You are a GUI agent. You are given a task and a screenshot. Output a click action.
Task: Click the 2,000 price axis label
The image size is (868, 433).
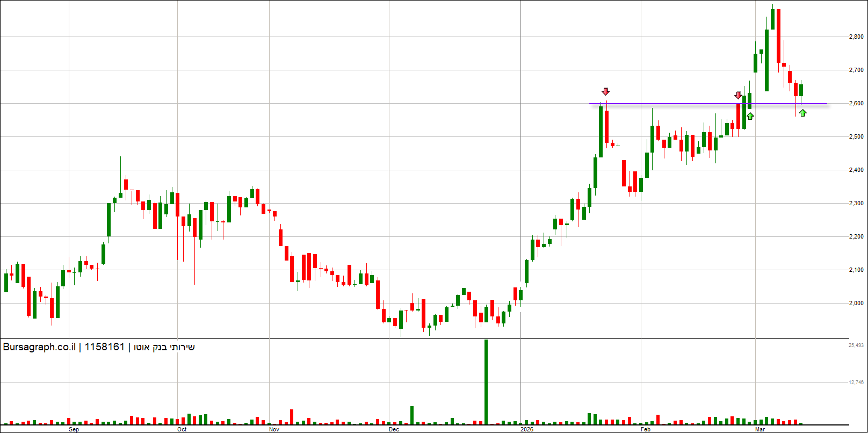[x=856, y=303]
